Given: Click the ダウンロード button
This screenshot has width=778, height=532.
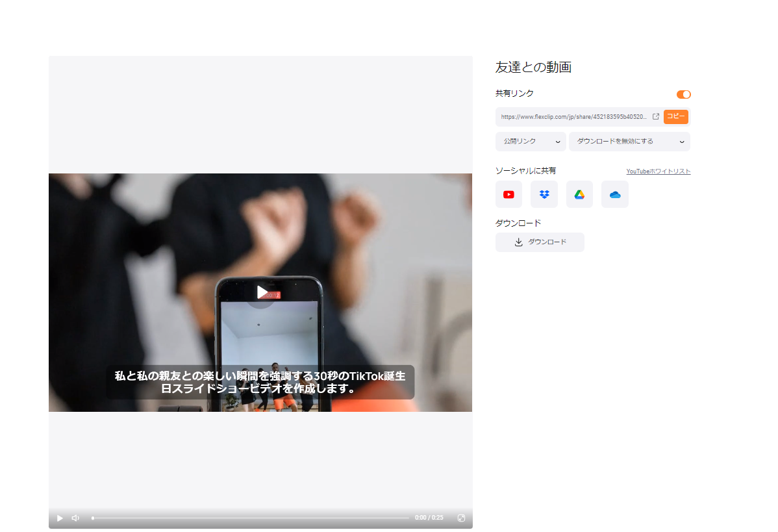Looking at the screenshot, I should tap(540, 242).
